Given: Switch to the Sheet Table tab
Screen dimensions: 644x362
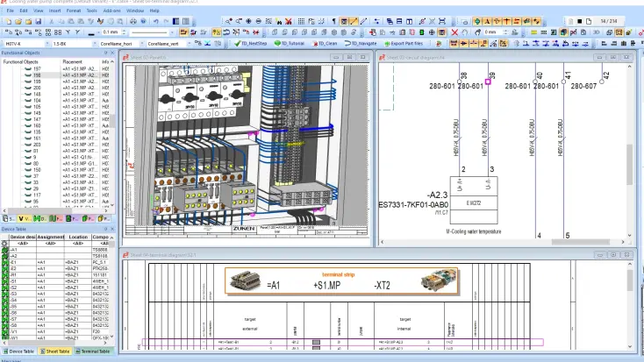Looking at the screenshot, I should pyautogui.click(x=57, y=351).
